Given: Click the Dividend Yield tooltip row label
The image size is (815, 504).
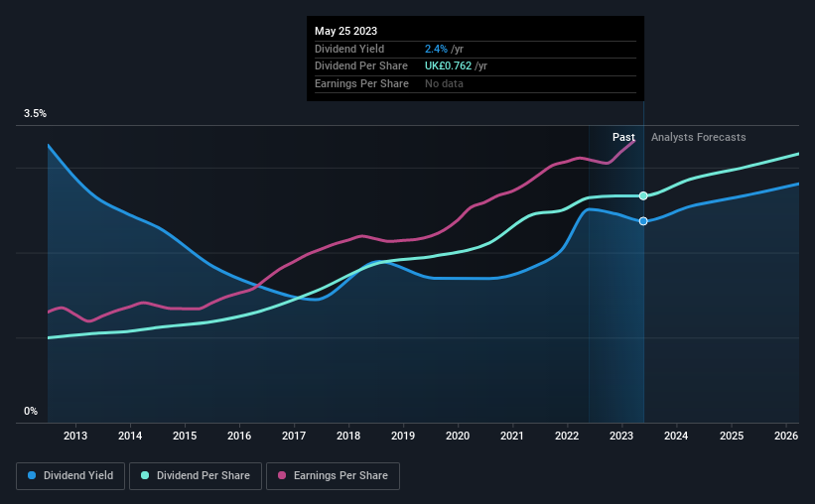Looking at the screenshot, I should coord(349,49).
